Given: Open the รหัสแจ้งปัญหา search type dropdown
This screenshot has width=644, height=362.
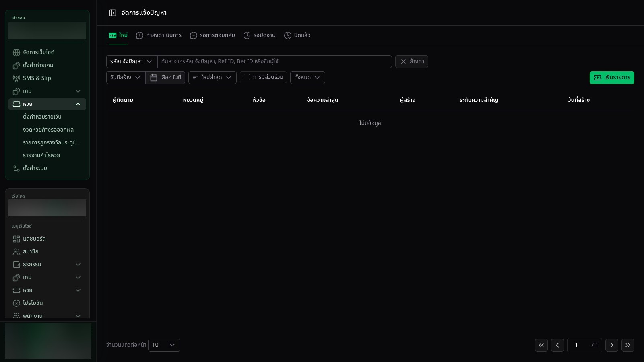Looking at the screenshot, I should coord(132,62).
